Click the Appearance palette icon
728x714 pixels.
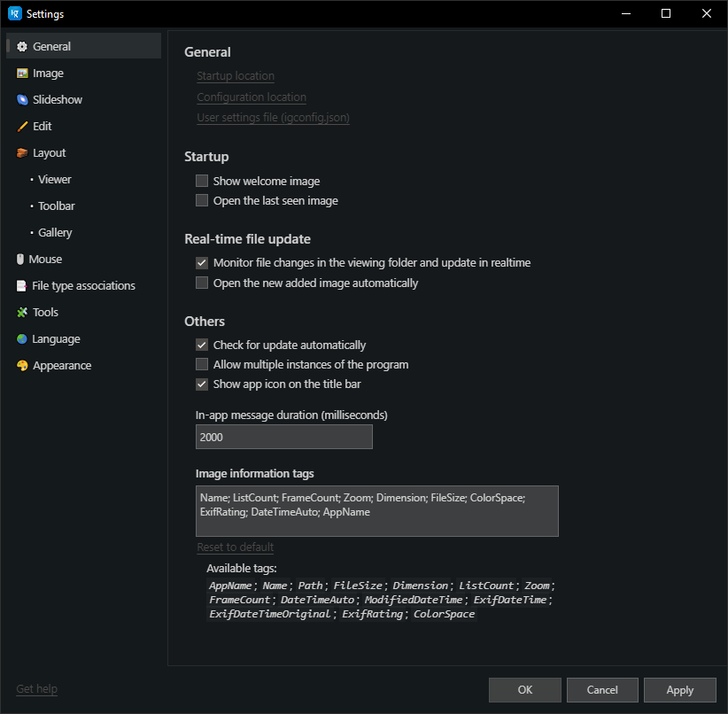[x=22, y=366]
